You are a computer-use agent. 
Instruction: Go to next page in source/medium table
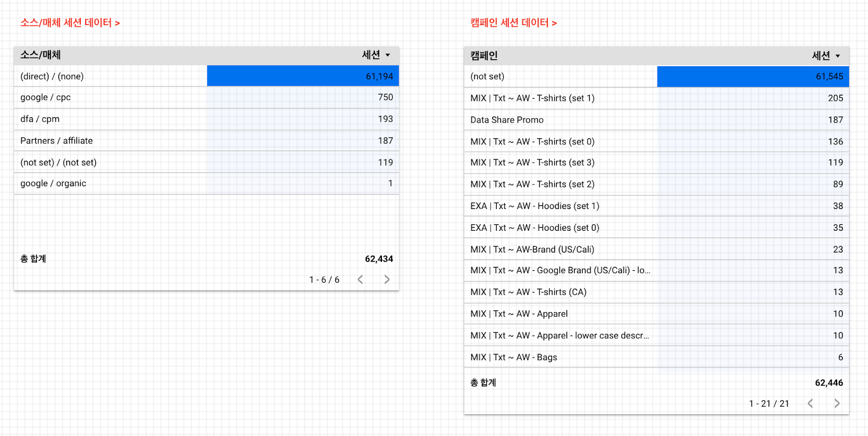point(387,280)
